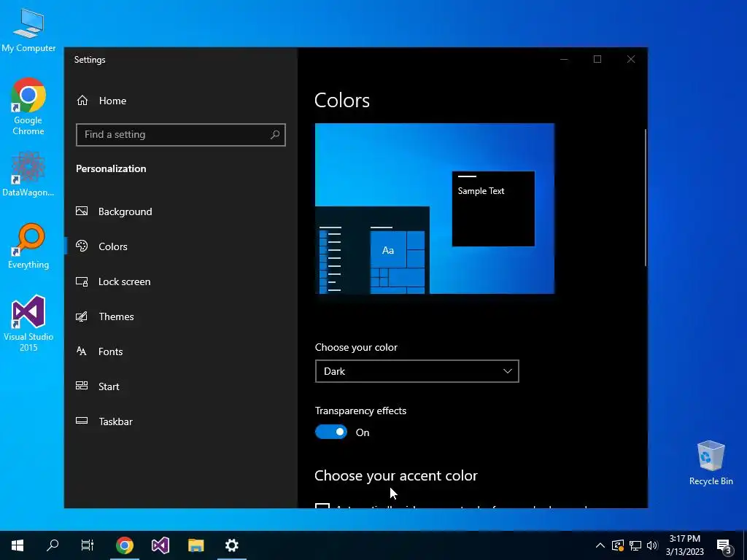Open the Home icon in Settings sidebar
Viewport: 747px width, 560px height.
pyautogui.click(x=82, y=101)
